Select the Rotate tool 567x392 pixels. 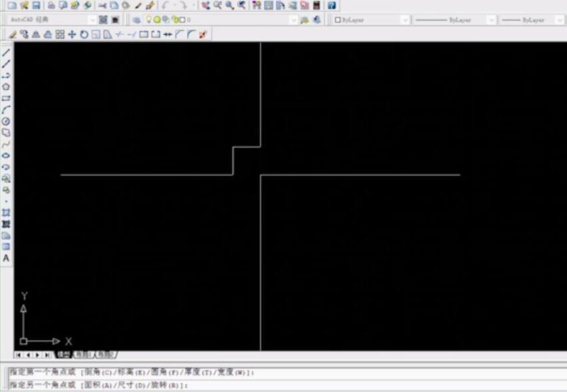[x=84, y=35]
